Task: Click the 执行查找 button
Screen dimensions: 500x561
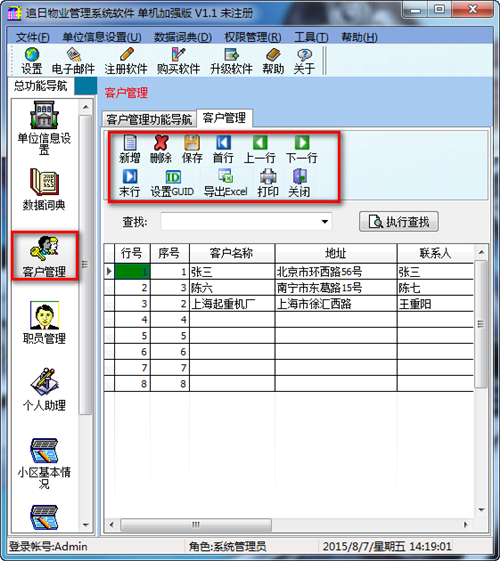Action: click(398, 222)
